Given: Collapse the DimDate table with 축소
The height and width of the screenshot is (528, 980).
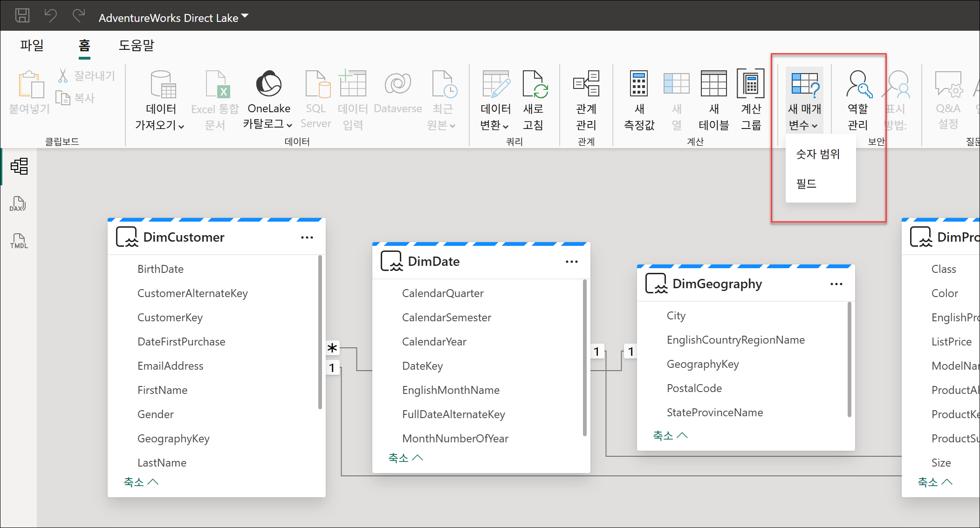Looking at the screenshot, I should (x=405, y=458).
